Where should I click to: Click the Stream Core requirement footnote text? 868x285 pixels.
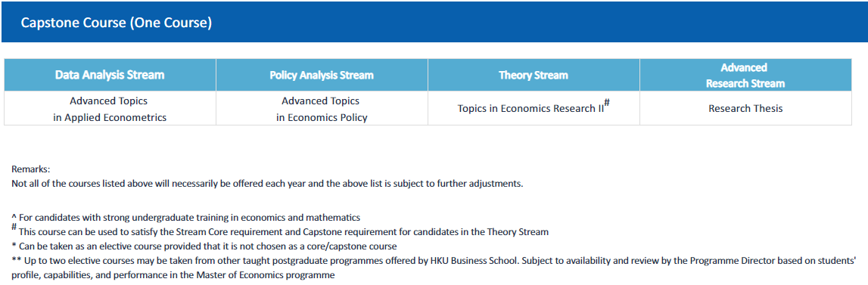[284, 232]
